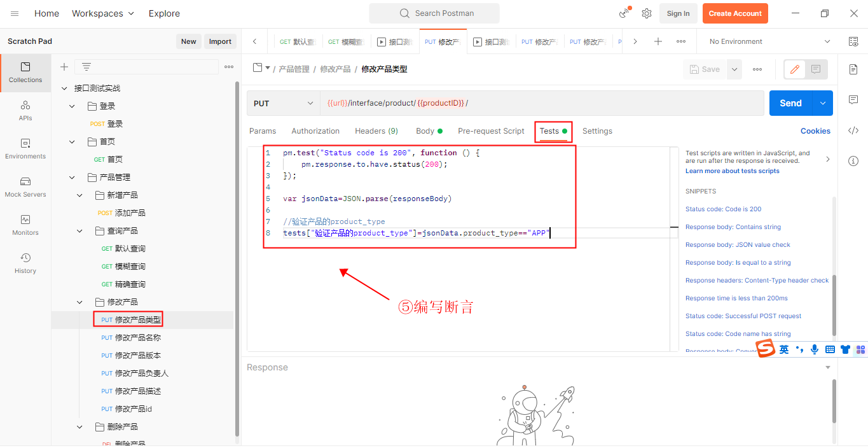Switch to the Headers (9) tab
The height and width of the screenshot is (448, 868).
point(376,131)
